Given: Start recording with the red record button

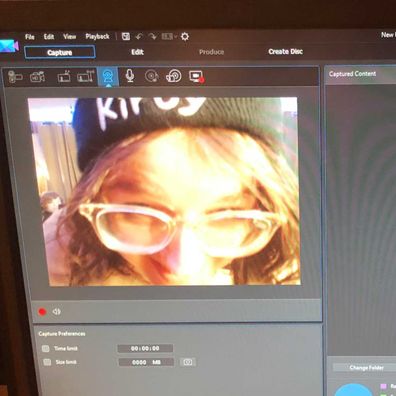Looking at the screenshot, I should (42, 312).
